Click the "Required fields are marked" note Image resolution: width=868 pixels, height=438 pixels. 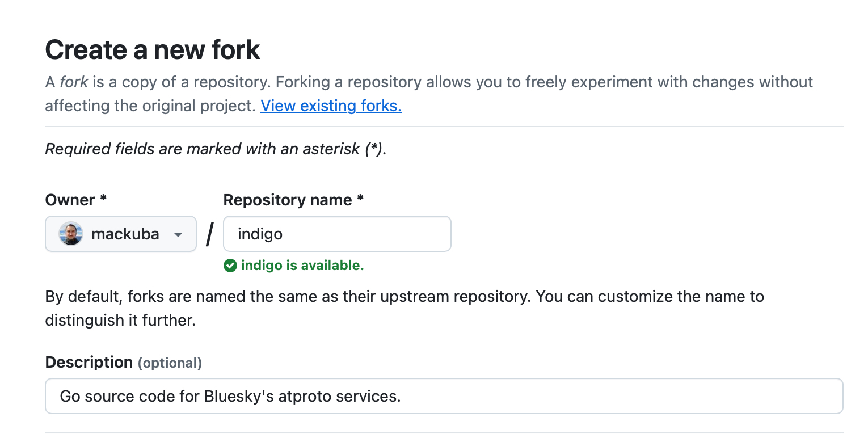click(216, 149)
